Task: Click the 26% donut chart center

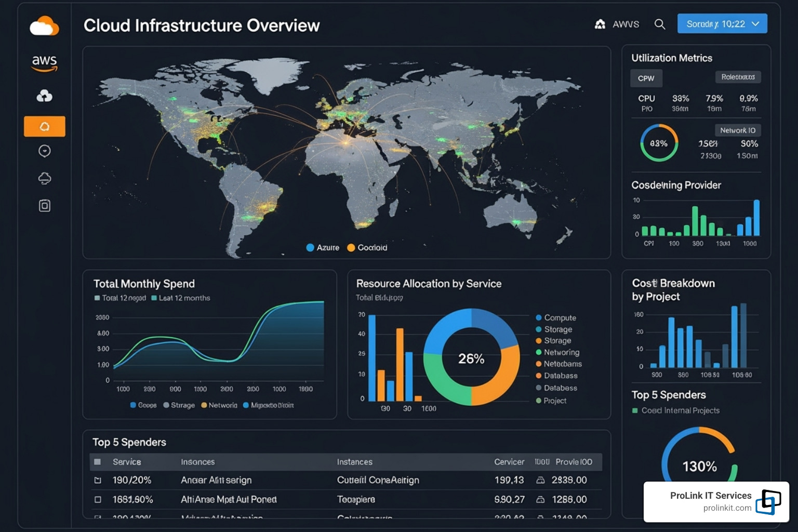Action: (471, 358)
